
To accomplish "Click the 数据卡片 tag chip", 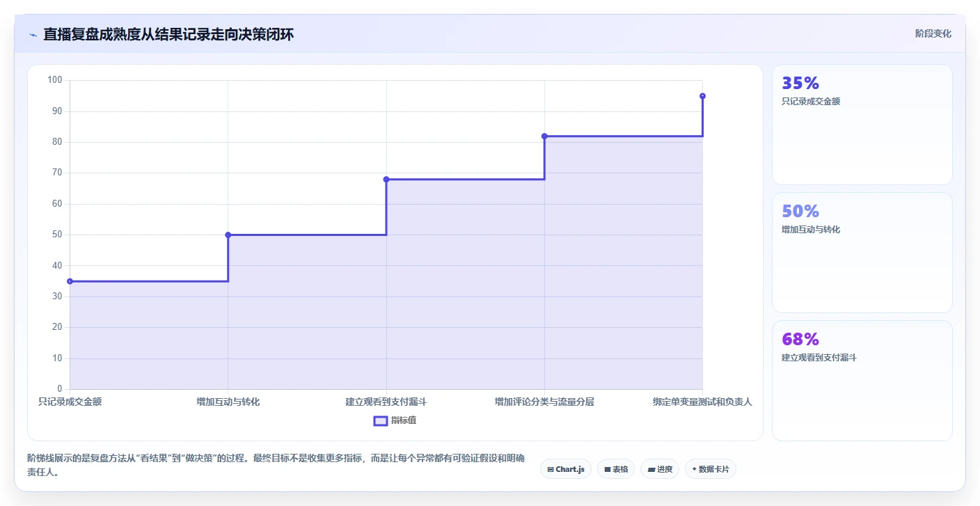I will 711,469.
